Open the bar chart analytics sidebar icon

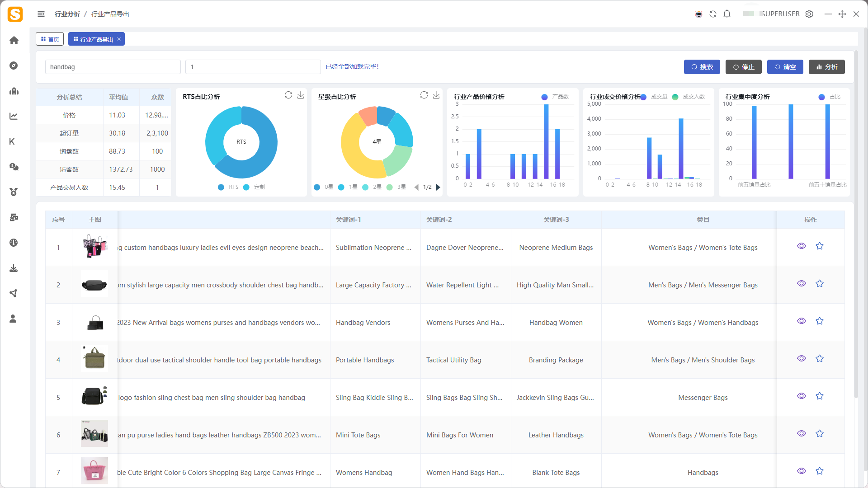pos(14,91)
